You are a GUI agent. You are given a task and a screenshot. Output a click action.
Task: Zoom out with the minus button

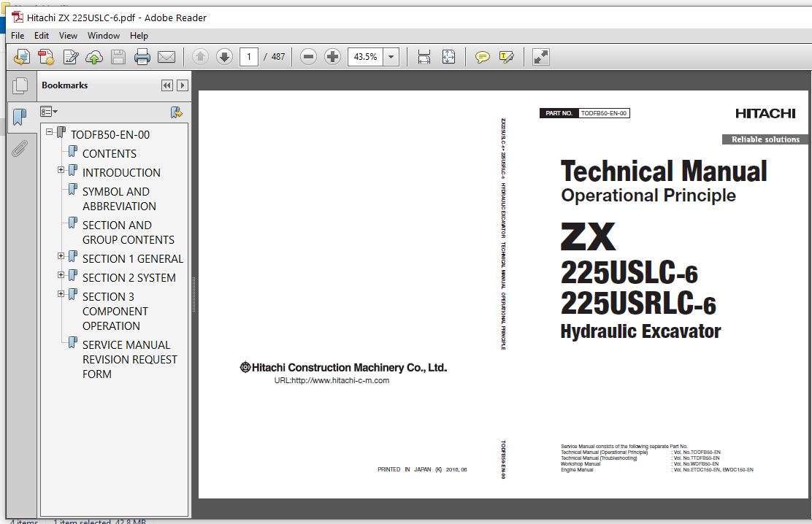coord(308,56)
